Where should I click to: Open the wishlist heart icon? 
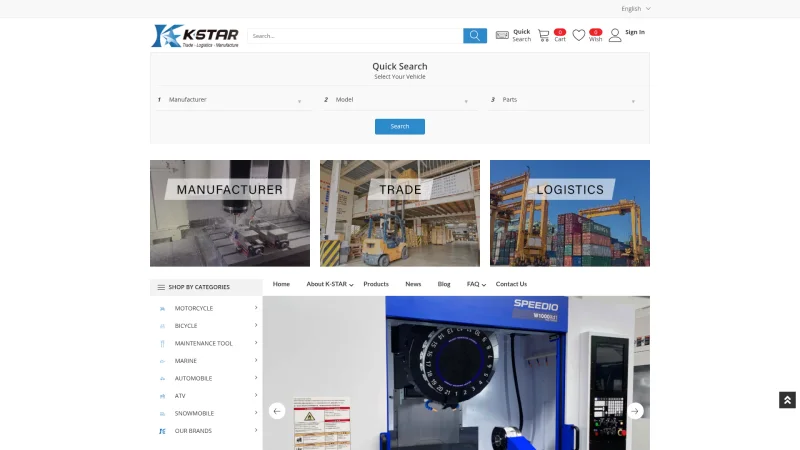pos(579,35)
